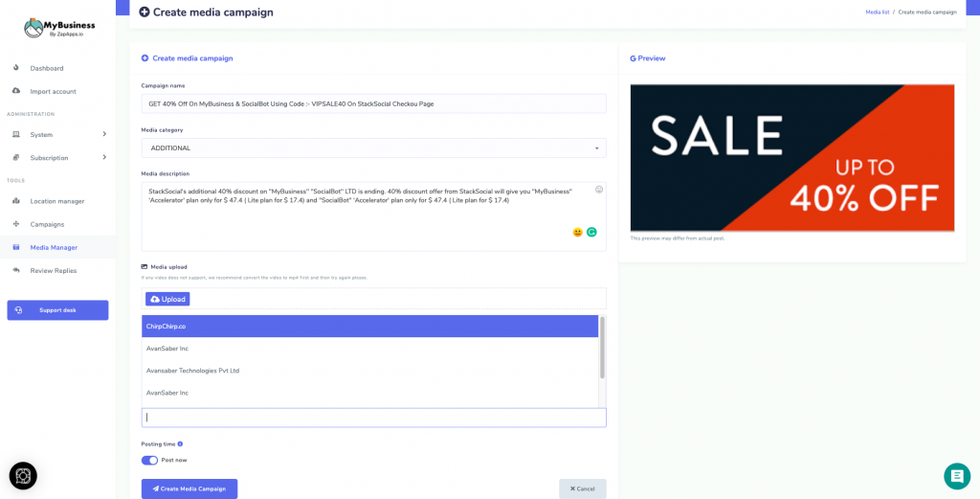Screen dimensions: 980x499
Task: Click the Google G Preview icon
Action: [633, 58]
